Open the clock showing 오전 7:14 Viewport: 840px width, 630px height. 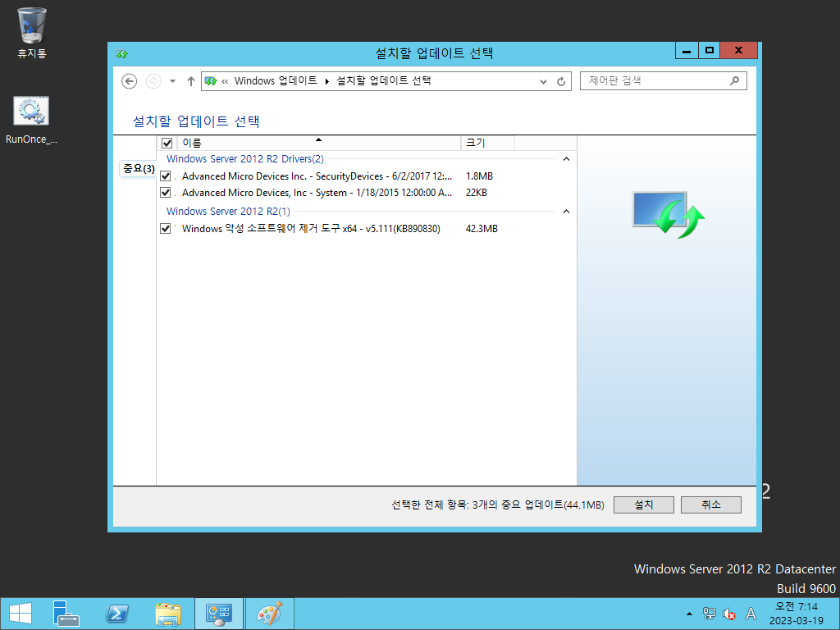click(x=797, y=614)
